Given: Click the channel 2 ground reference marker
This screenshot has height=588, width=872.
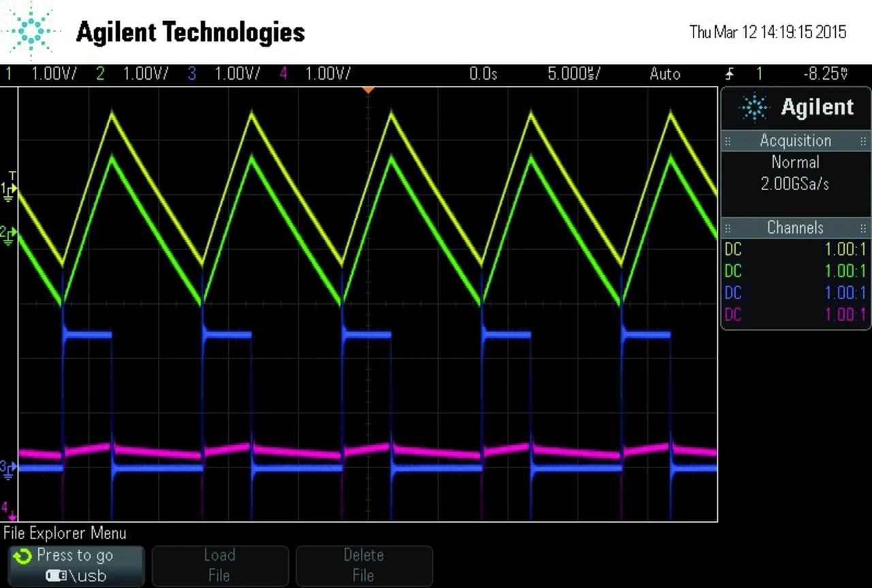Looking at the screenshot, I should coord(9,236).
